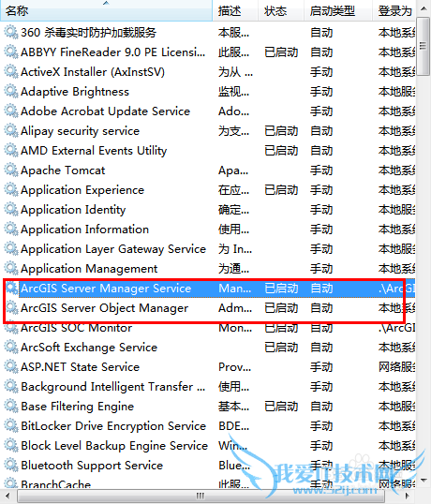The image size is (431, 504).
Task: Click 手动 startup type of Apache Tomcat
Action: pos(321,170)
